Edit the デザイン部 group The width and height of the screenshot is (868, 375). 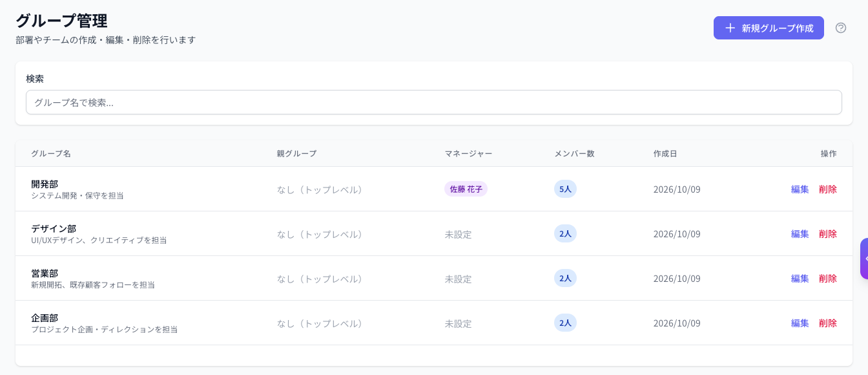(800, 234)
